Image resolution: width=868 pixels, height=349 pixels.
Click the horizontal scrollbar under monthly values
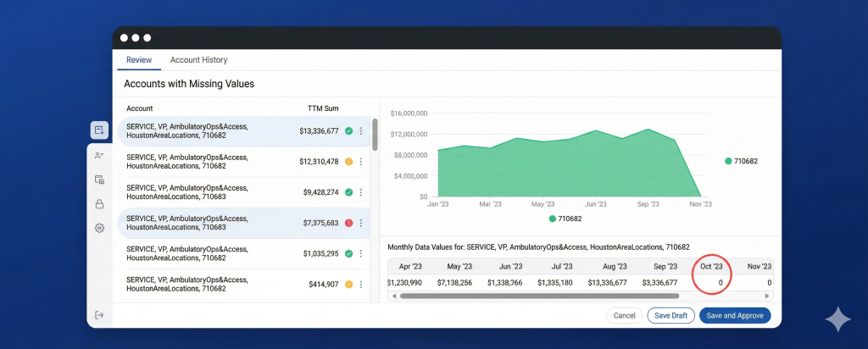[539, 296]
